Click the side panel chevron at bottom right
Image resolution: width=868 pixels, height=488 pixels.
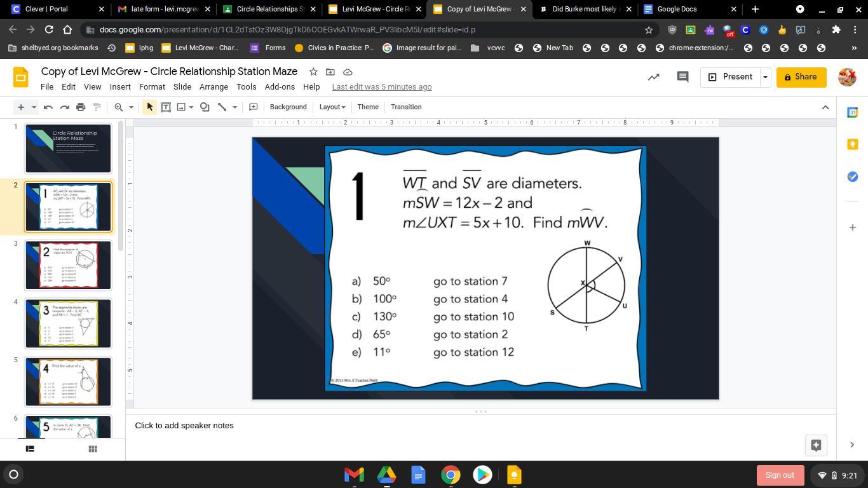852,445
